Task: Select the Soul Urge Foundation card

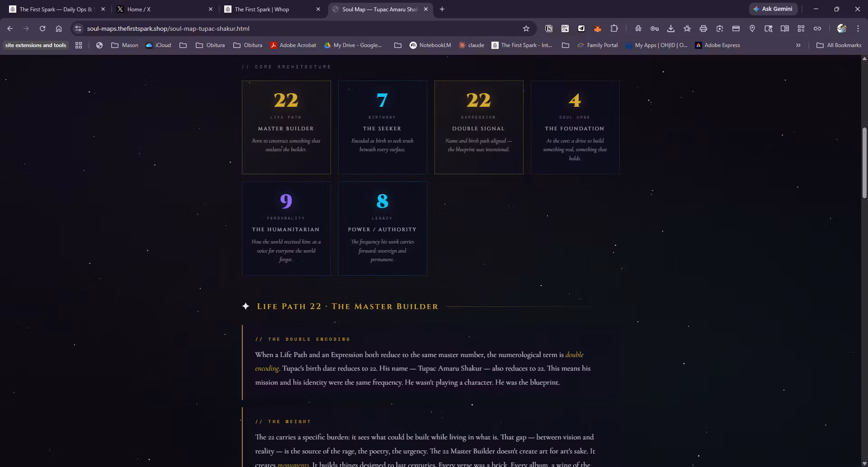Action: [x=575, y=127]
